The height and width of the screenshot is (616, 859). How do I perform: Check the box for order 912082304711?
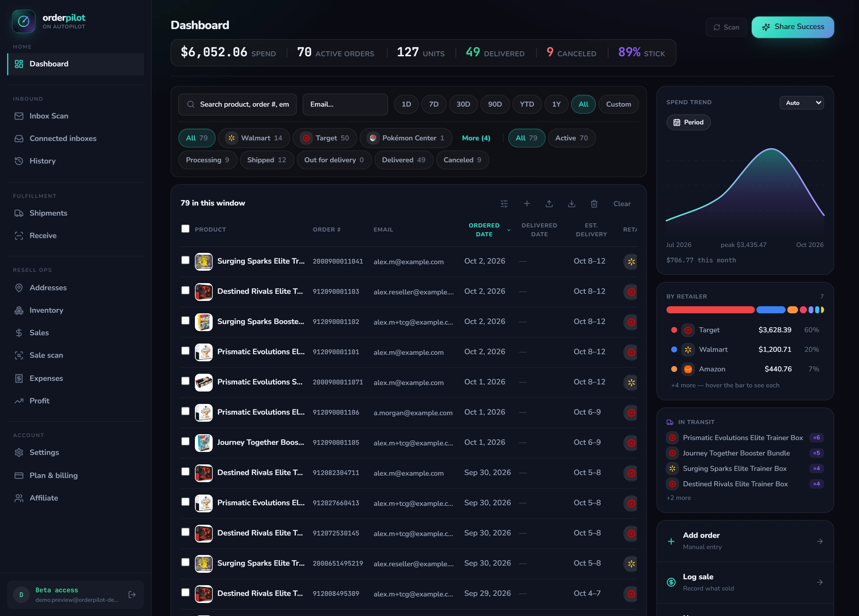185,471
